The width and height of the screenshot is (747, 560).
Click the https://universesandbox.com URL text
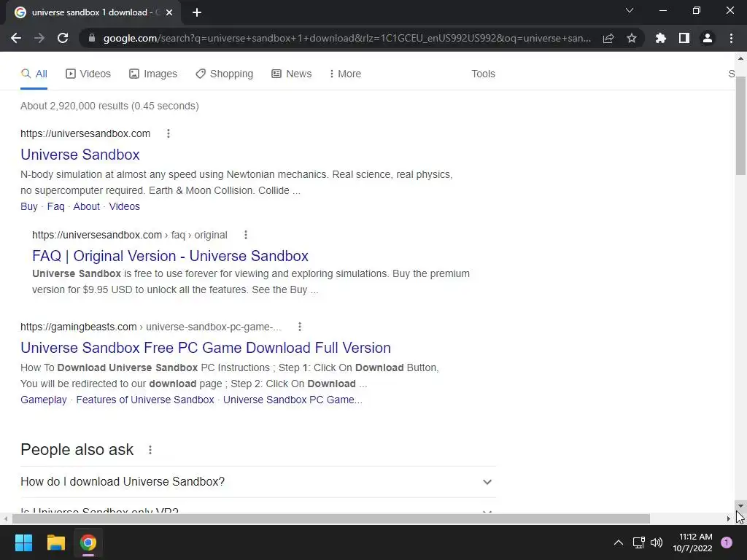[x=85, y=134]
